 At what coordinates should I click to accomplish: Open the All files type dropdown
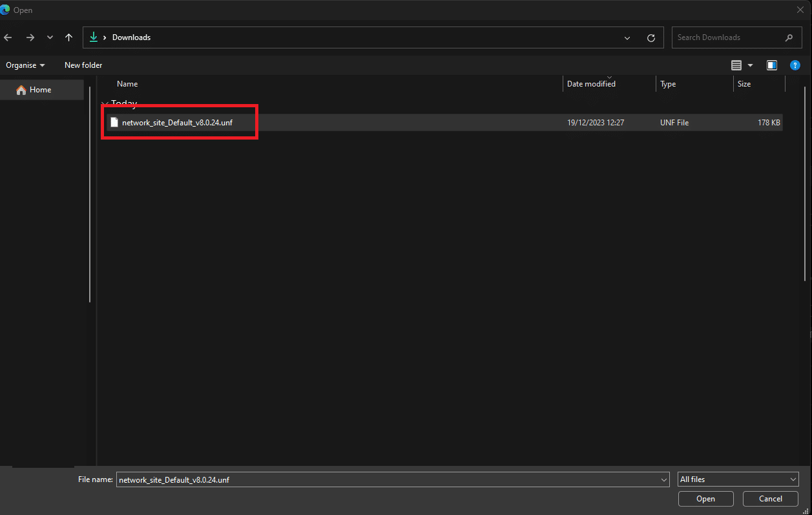pos(738,479)
